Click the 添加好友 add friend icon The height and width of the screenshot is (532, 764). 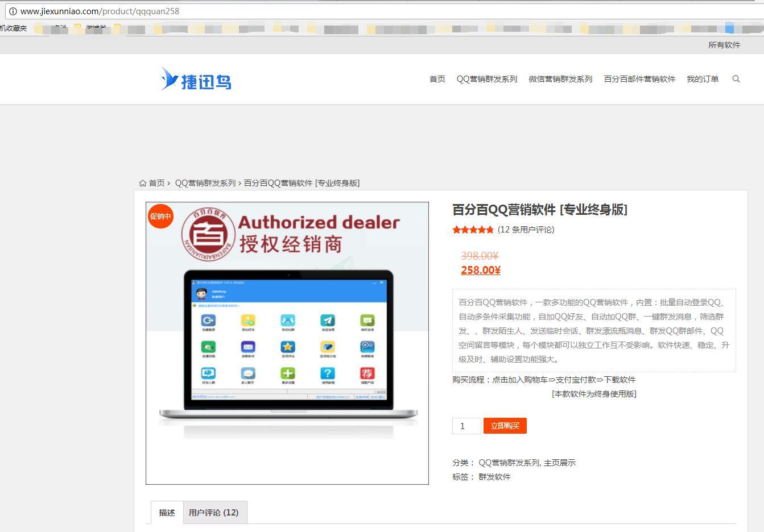249,321
